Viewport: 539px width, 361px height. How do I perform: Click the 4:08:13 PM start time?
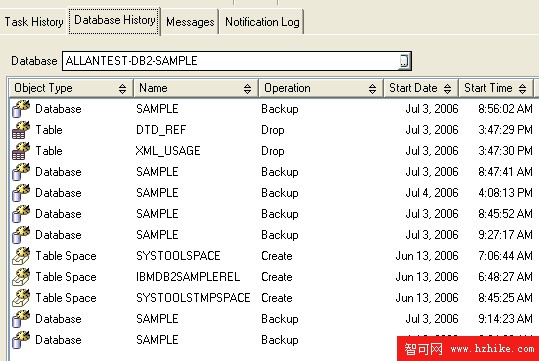pos(505,193)
